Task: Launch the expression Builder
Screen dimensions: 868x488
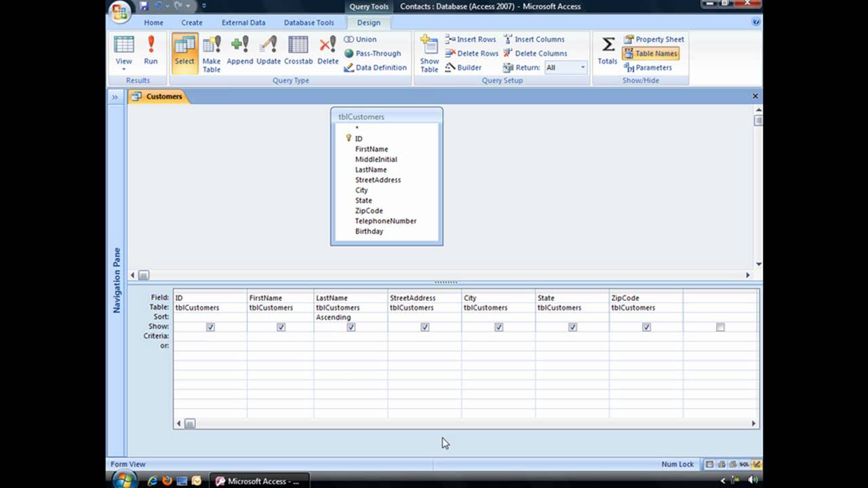Action: (463, 68)
